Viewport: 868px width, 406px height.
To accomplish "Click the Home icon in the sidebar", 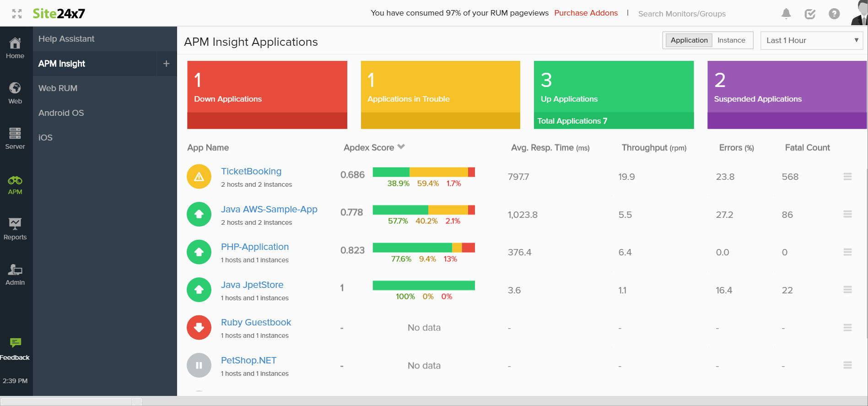I will [15, 43].
